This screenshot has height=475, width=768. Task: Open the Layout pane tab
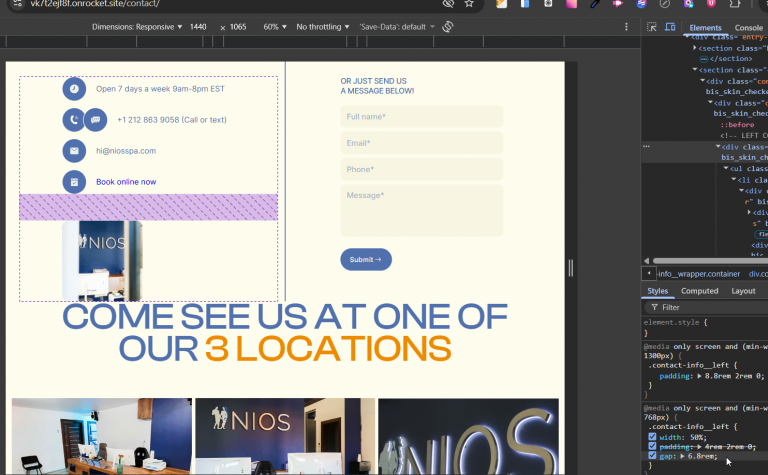pyautogui.click(x=743, y=291)
